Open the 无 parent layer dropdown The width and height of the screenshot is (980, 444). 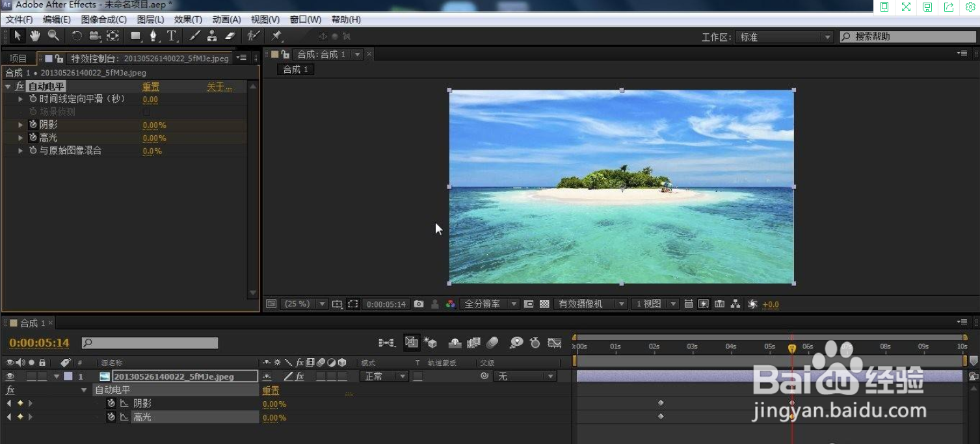tap(525, 376)
